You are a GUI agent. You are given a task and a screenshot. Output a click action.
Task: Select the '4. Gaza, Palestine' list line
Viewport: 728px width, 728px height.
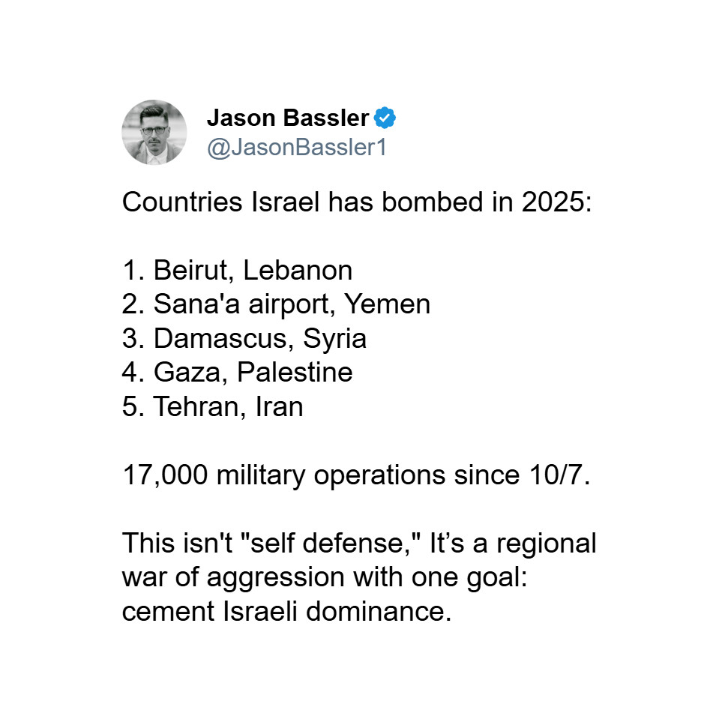(x=237, y=373)
